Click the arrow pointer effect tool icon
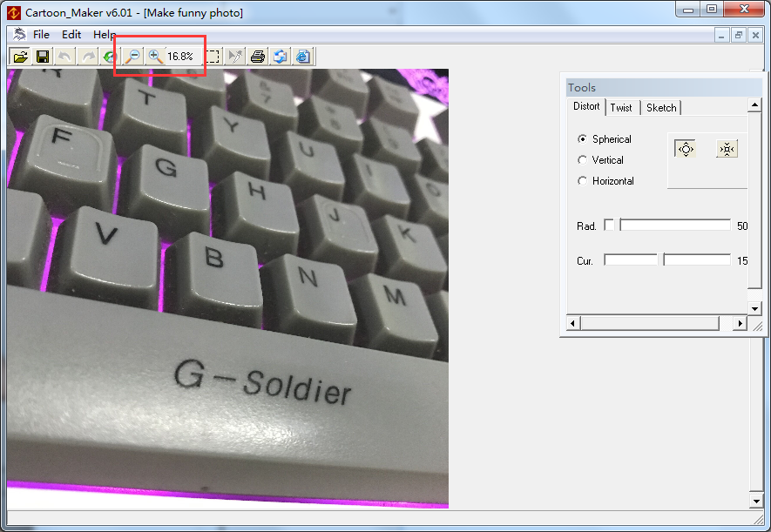This screenshot has width=771, height=532. (x=235, y=57)
